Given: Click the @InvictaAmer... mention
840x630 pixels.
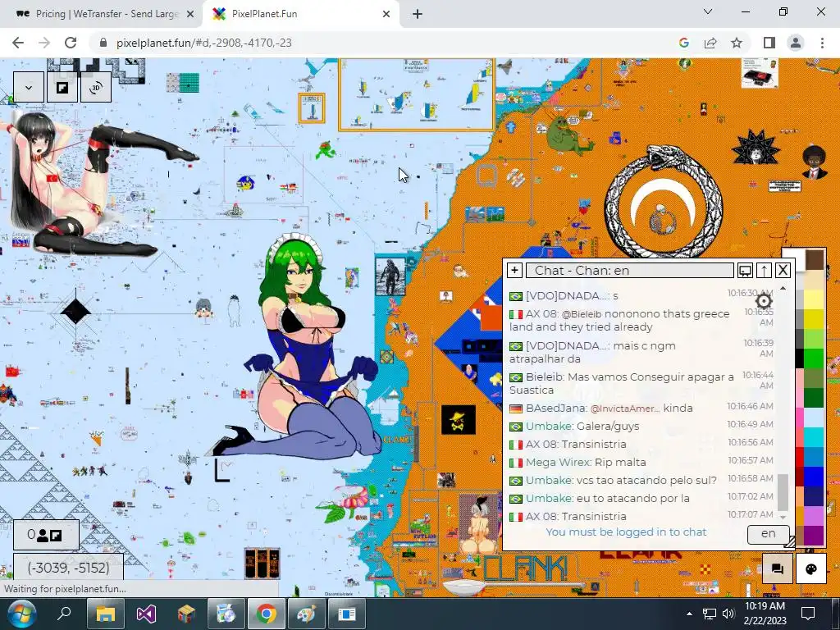Looking at the screenshot, I should (624, 409).
